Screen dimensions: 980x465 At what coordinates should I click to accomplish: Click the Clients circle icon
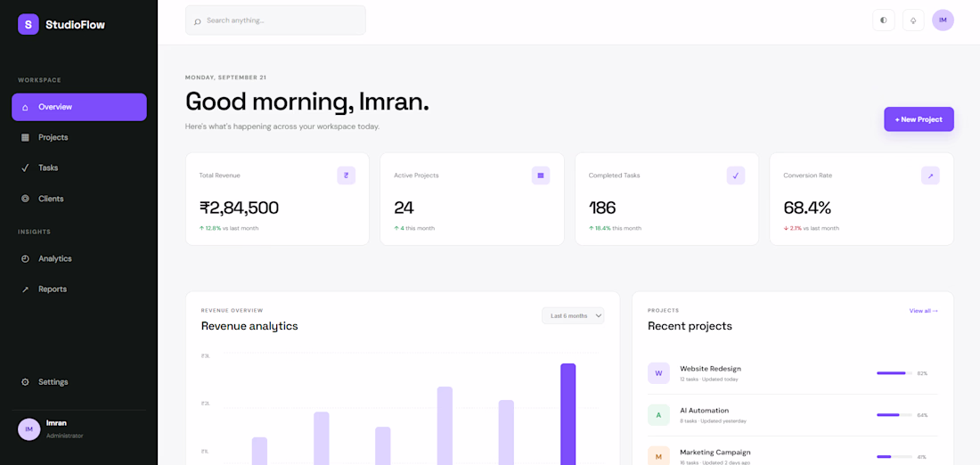[25, 199]
